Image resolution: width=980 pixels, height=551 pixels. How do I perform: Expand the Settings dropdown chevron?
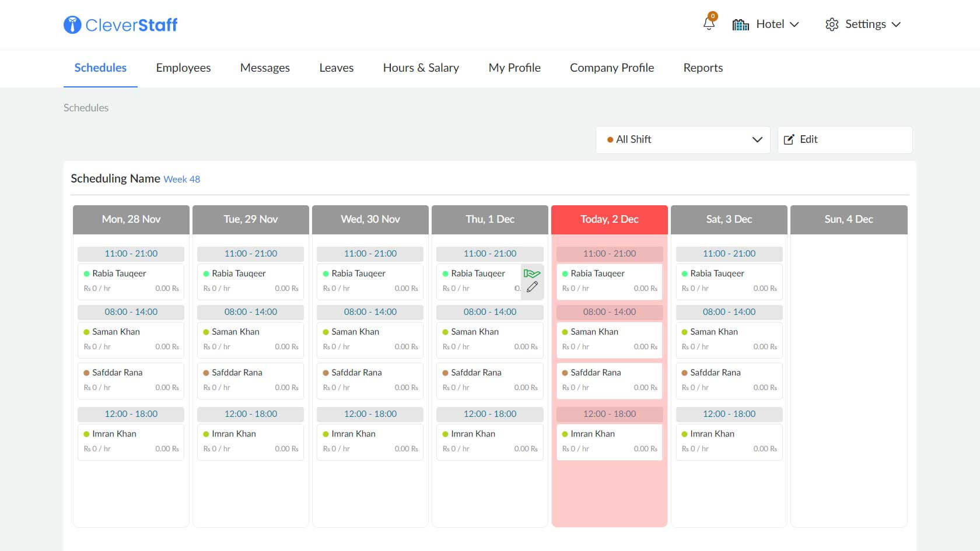click(896, 24)
